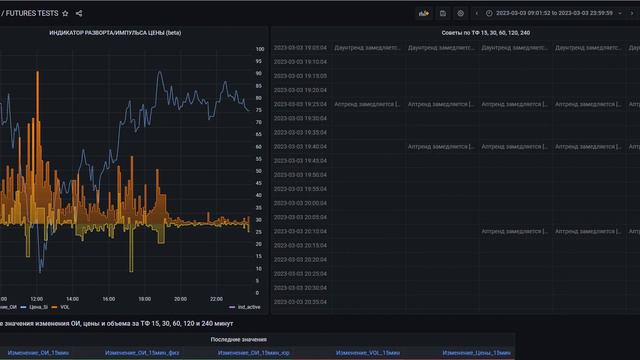Click first Аптренд замедляется cell in 19:25:04 row
The height and width of the screenshot is (360, 640).
pos(367,104)
